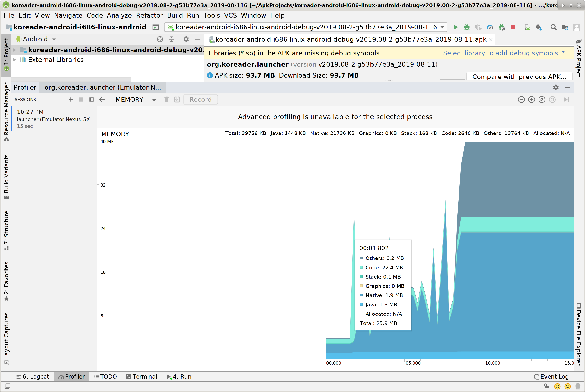Open Search Everywhere with the magnifier icon
The image size is (585, 392).
click(553, 27)
